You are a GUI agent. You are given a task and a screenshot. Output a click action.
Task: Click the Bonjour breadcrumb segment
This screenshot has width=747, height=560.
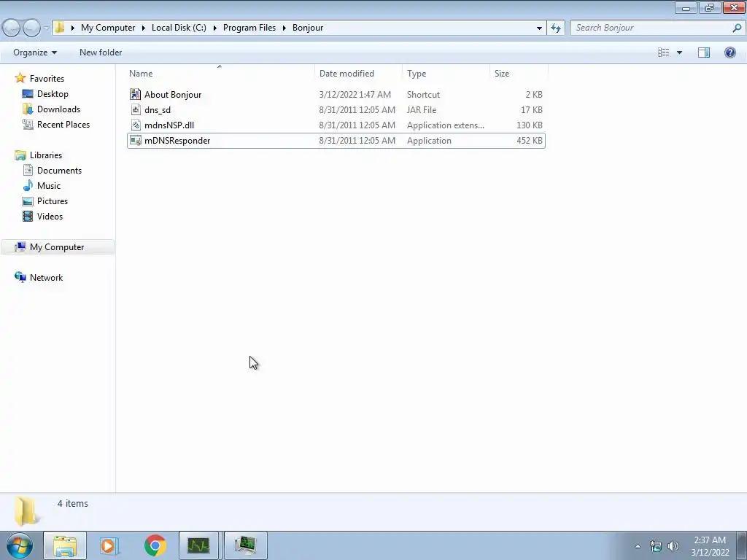[308, 28]
